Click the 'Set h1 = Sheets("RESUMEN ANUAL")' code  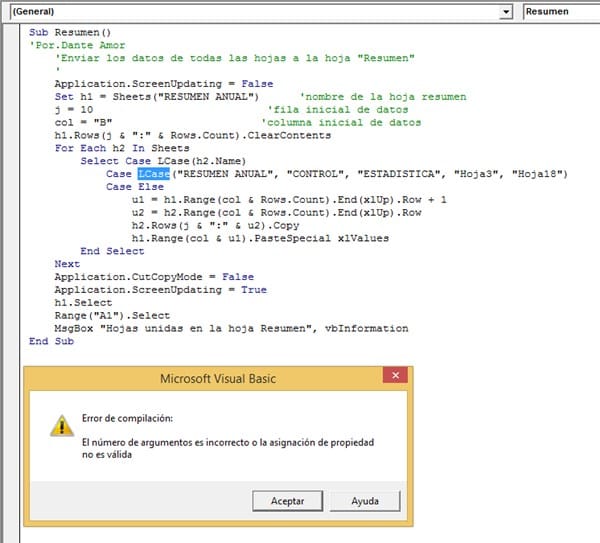157,97
